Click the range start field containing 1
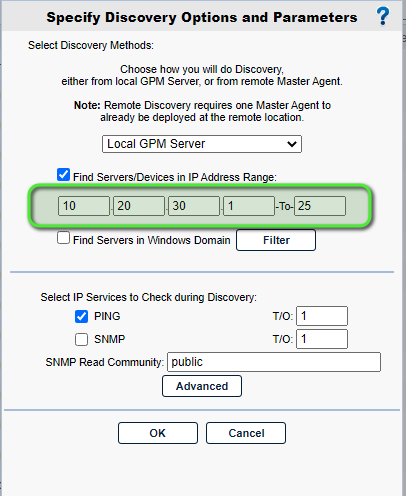 pyautogui.click(x=249, y=206)
